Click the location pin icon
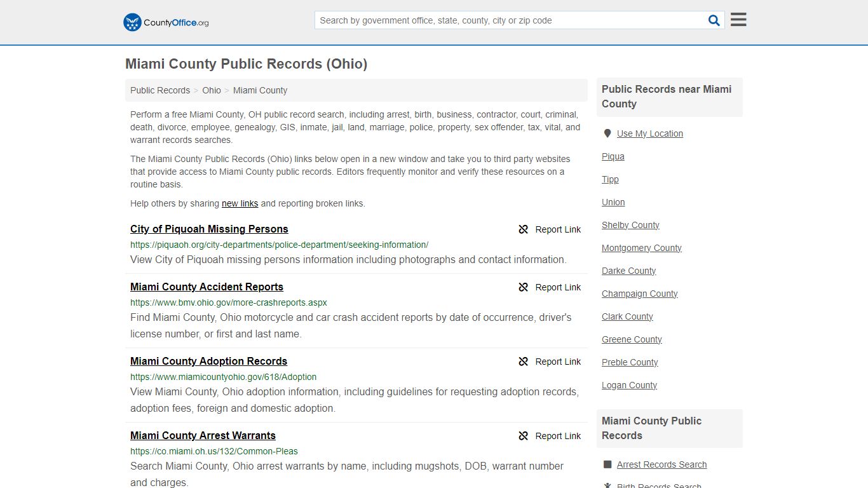 pos(607,133)
